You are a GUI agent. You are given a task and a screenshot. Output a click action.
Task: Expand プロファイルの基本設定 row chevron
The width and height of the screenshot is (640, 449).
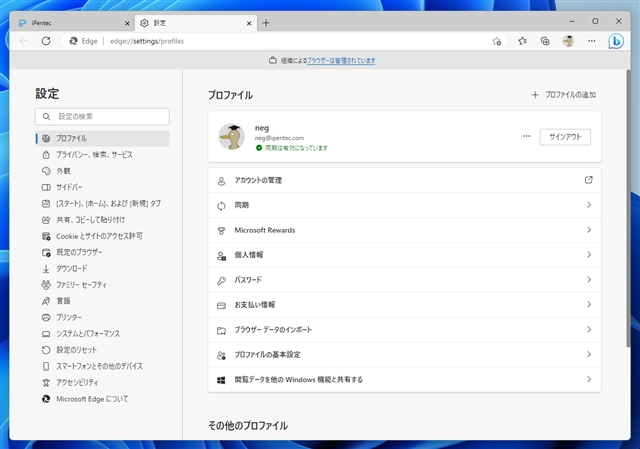[589, 354]
